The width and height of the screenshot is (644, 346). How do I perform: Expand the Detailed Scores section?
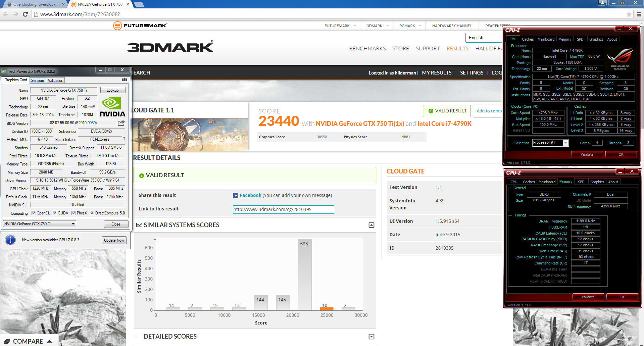371,337
